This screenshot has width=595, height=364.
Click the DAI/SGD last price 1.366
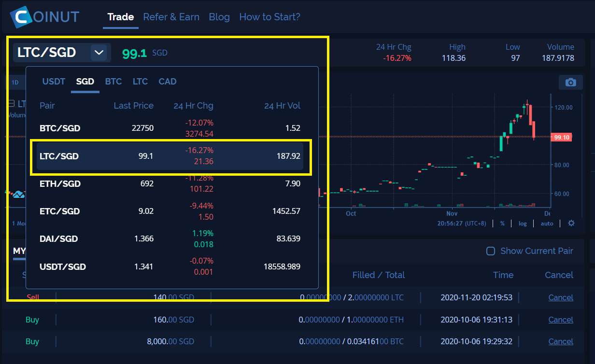(143, 239)
